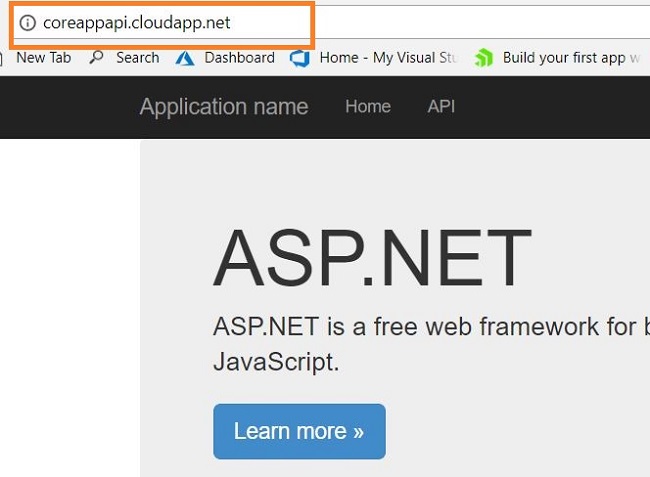Click the Application name brand link
This screenshot has height=477, width=650.
[224, 107]
